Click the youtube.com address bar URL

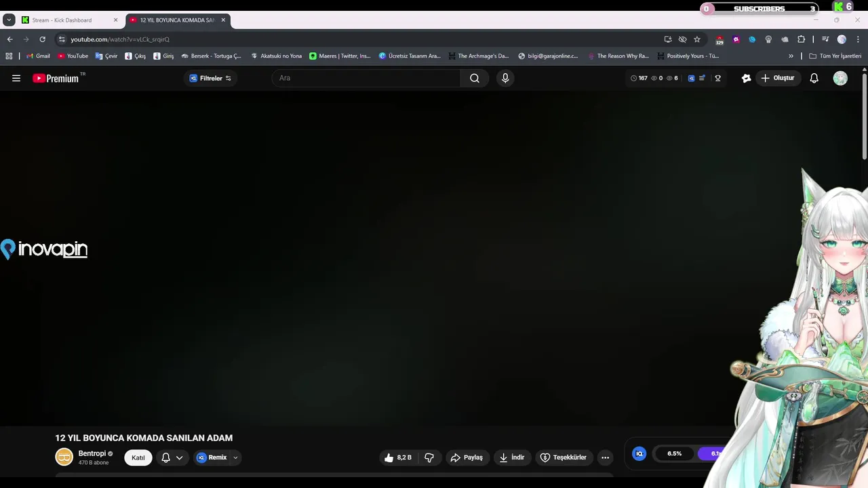(x=120, y=39)
